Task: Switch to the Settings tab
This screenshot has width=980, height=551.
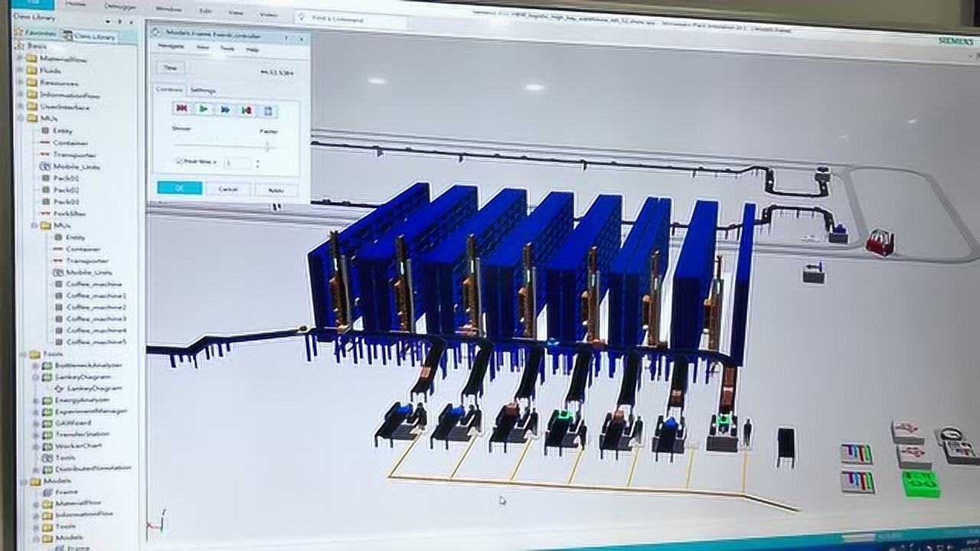Action: 203,90
